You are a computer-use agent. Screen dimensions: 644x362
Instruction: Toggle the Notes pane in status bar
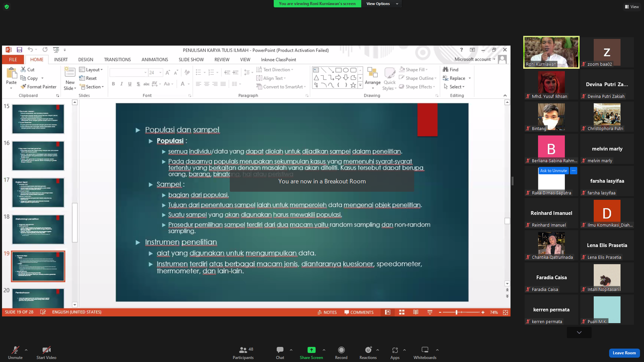coord(327,312)
